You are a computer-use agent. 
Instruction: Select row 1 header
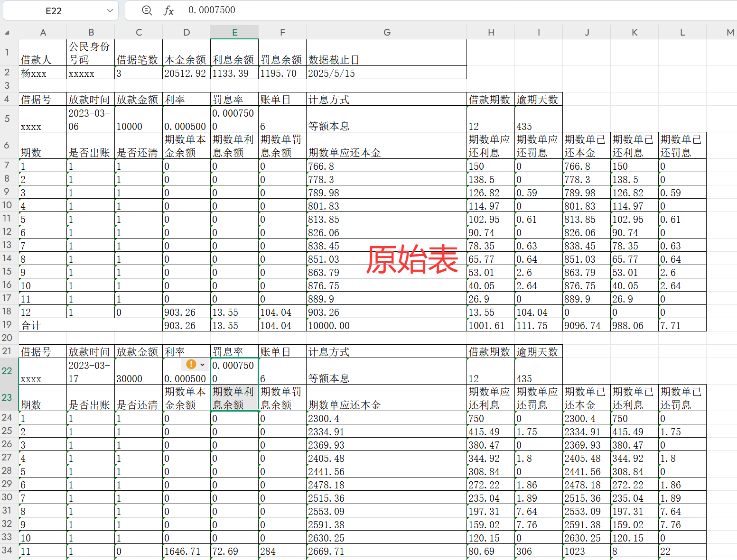tap(7, 52)
